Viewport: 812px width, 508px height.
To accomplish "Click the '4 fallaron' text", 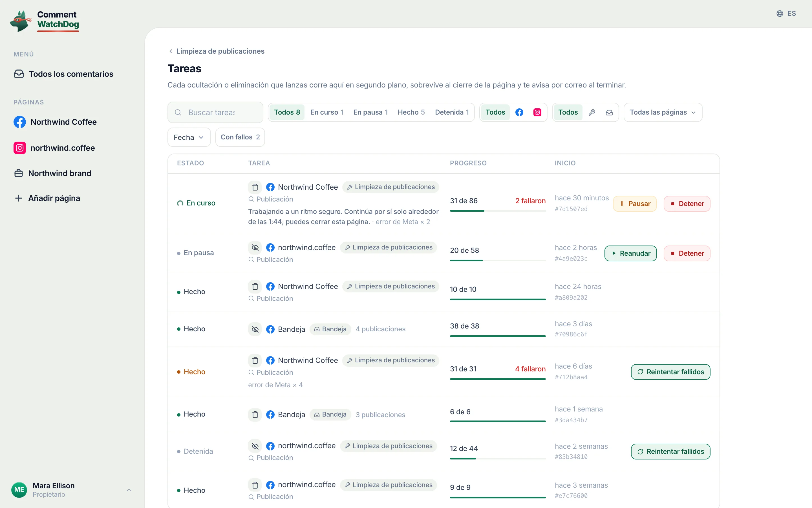I will 530,369.
